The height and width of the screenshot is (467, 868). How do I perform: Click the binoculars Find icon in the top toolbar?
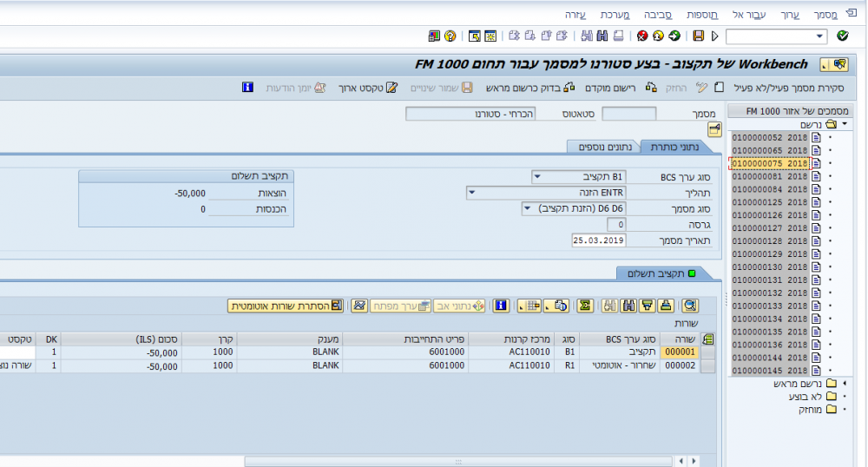click(x=602, y=36)
